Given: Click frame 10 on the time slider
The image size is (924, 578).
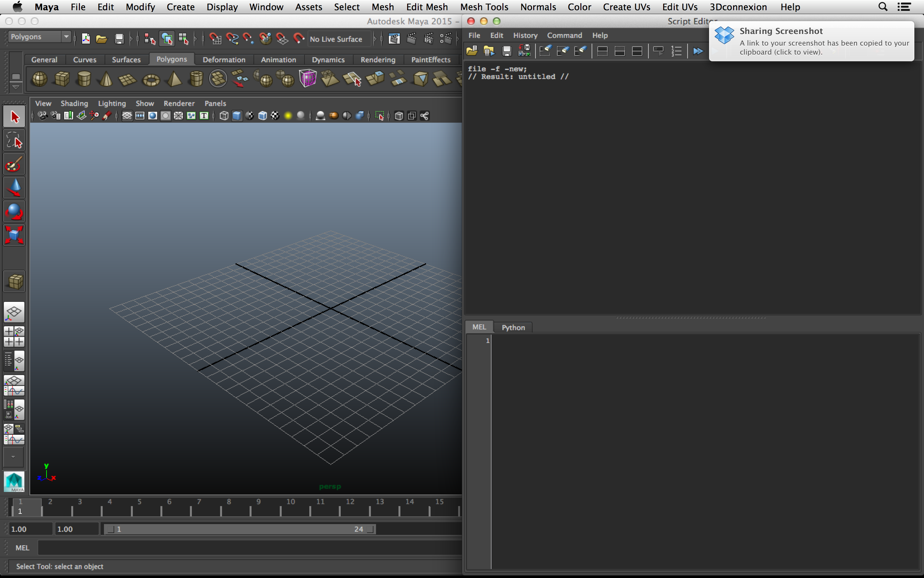Looking at the screenshot, I should 291,502.
